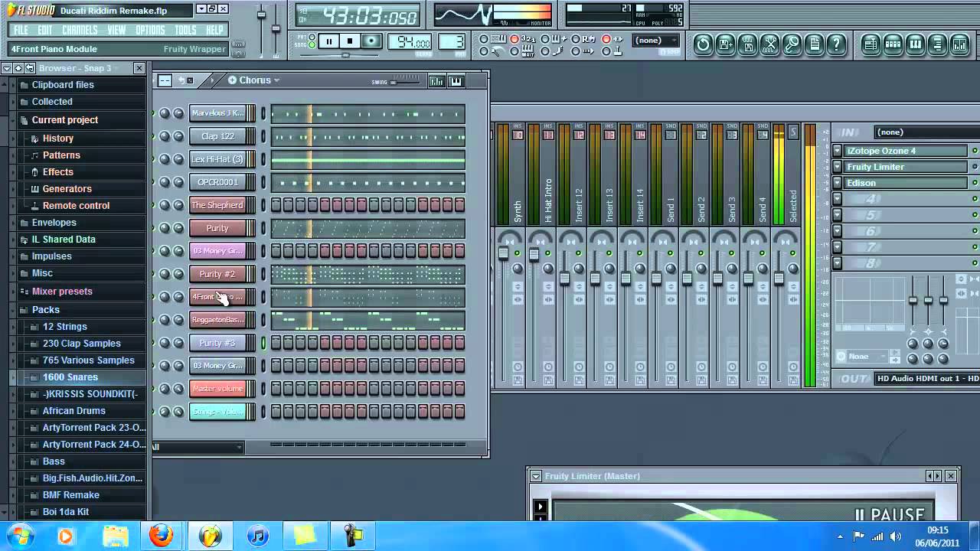Open the iZotope Ozone 4 slot dropdown arrow
This screenshot has height=551, width=980.
(838, 151)
